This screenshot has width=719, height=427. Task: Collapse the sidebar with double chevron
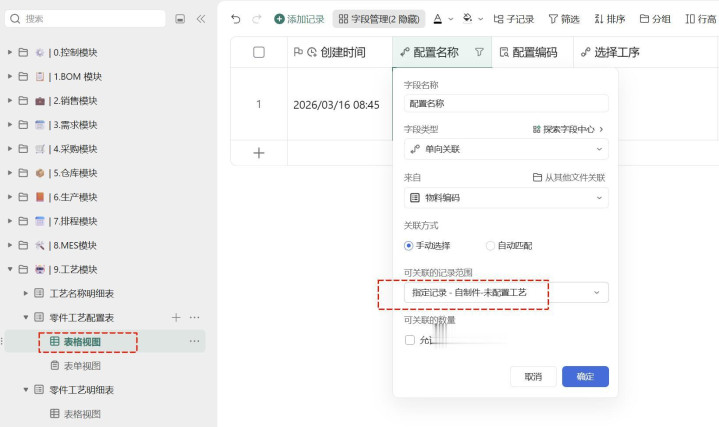tap(201, 19)
